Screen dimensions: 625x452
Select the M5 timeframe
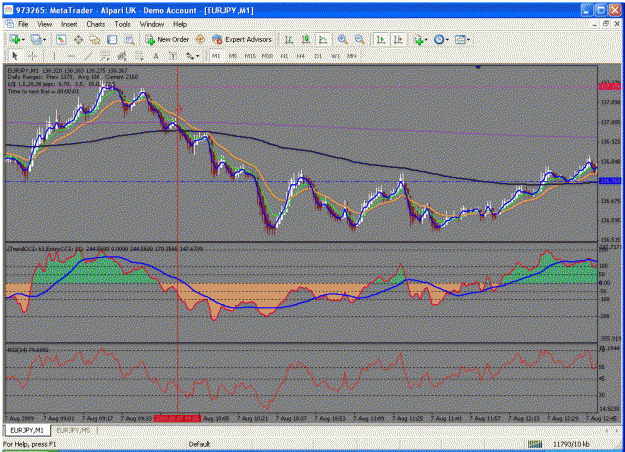(x=233, y=56)
